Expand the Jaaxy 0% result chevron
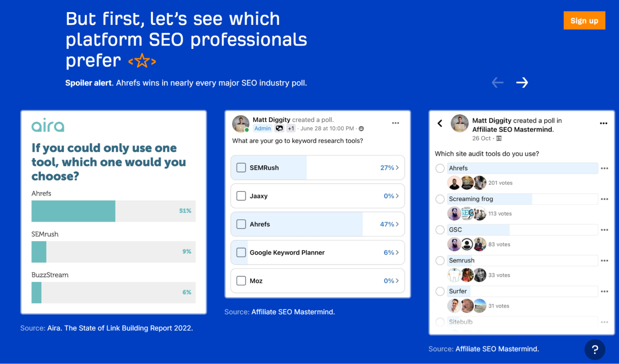619x364 pixels. coord(397,196)
